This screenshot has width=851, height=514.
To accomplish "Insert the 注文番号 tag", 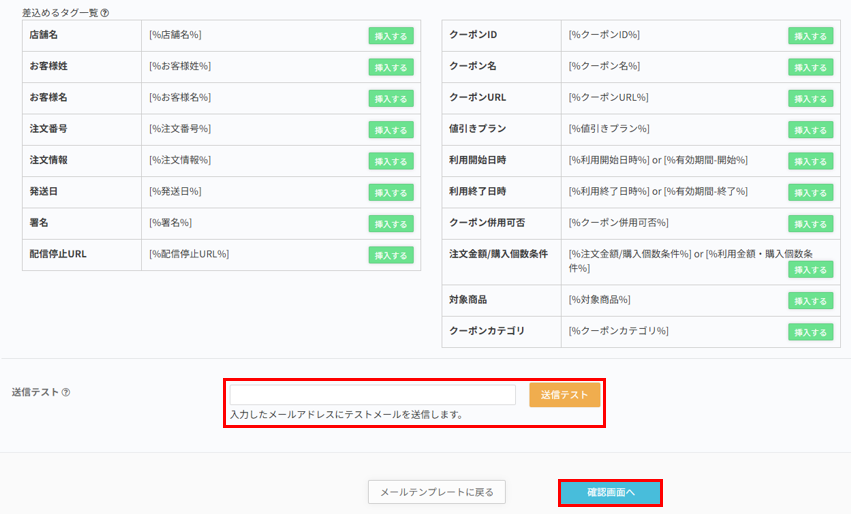I will click(390, 130).
